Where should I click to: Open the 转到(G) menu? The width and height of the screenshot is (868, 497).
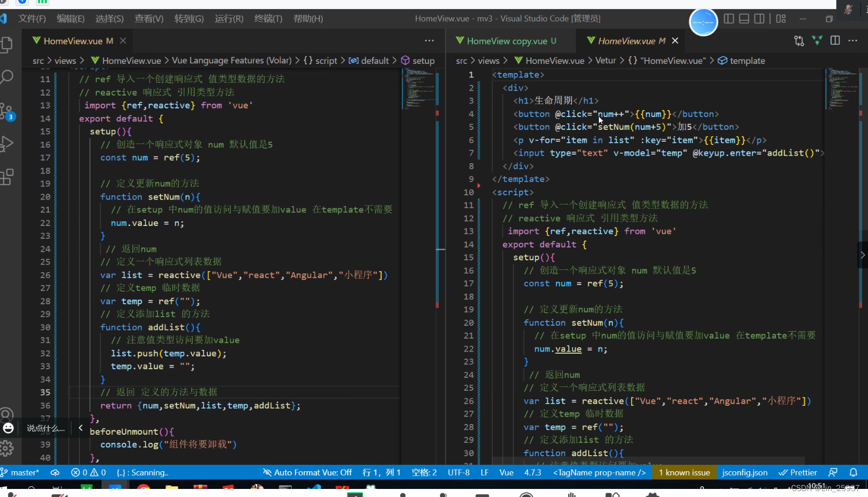[189, 19]
